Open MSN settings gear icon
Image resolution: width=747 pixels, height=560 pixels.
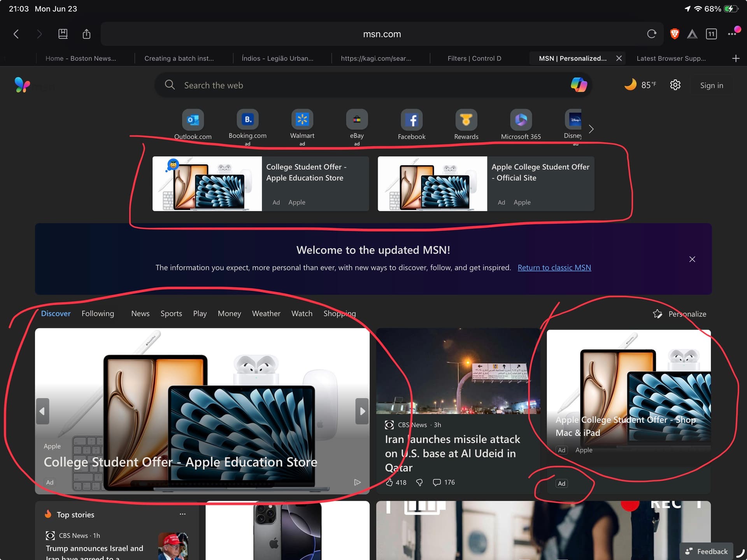[x=675, y=85]
